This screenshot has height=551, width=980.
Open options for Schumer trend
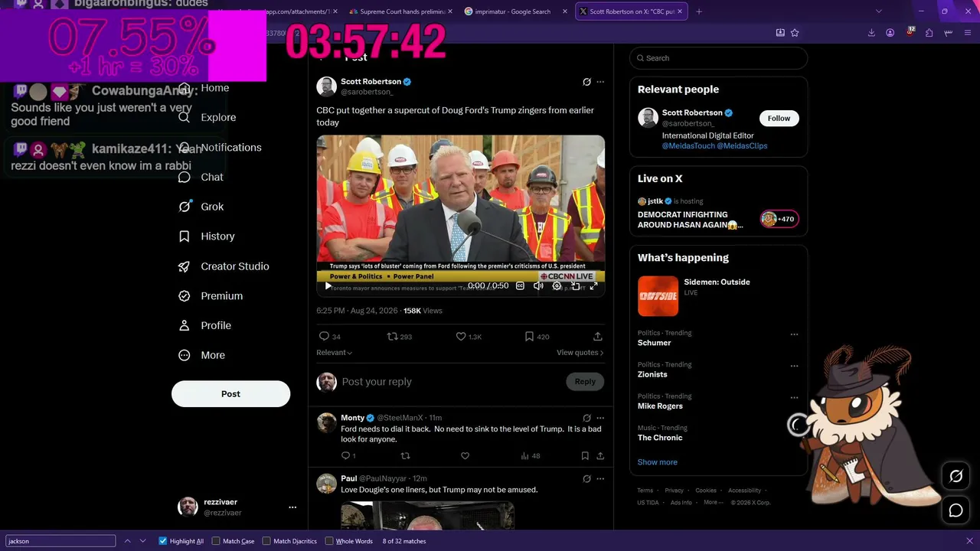point(794,334)
